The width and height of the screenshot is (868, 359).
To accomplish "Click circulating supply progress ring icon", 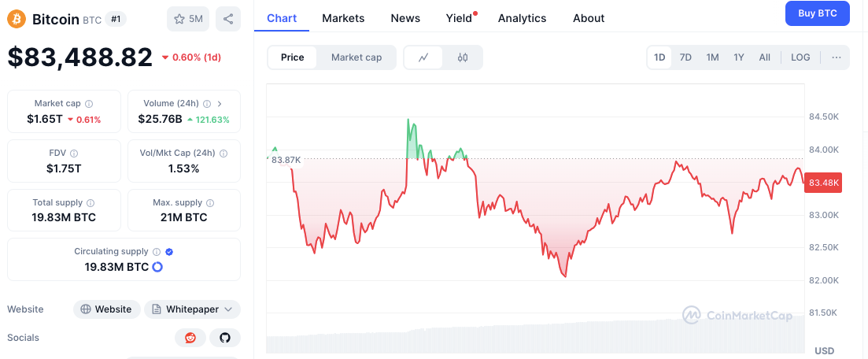I will tap(157, 267).
